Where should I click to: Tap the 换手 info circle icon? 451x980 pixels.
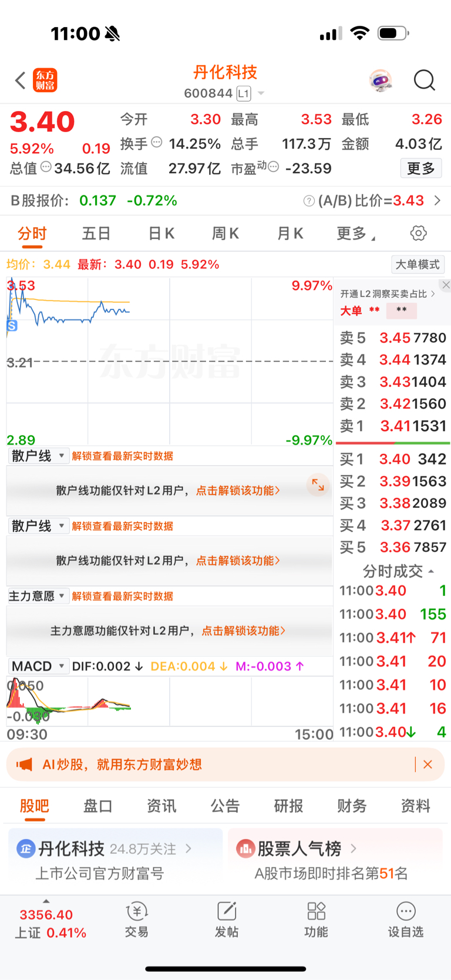(156, 142)
